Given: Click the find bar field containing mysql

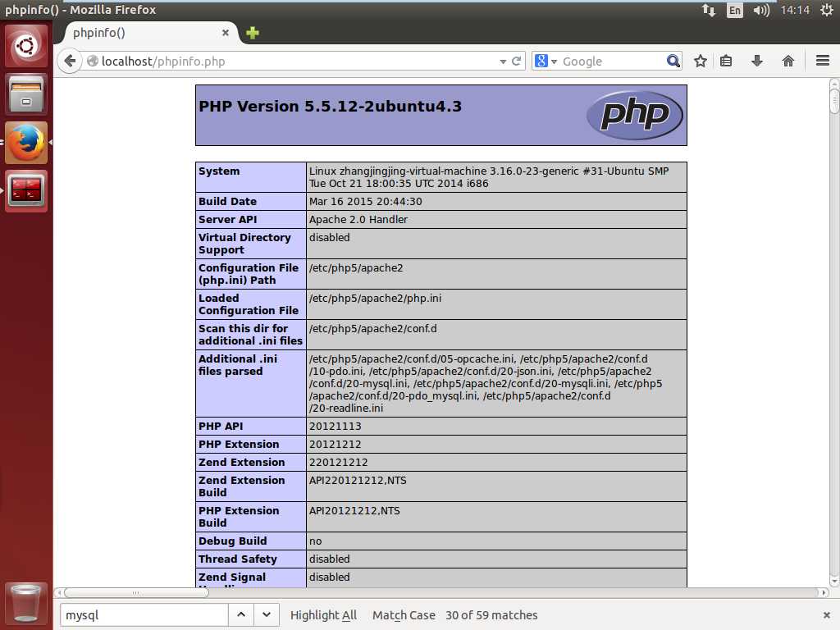Looking at the screenshot, I should [x=144, y=615].
